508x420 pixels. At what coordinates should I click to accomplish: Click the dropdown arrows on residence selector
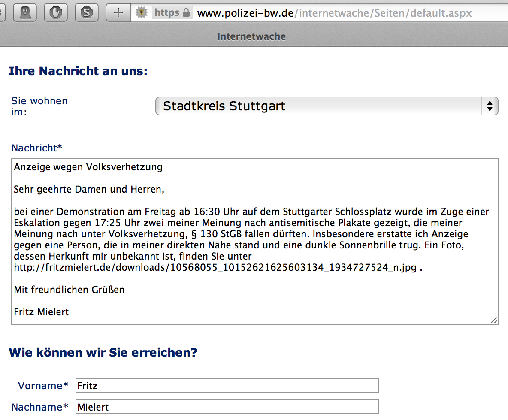click(x=490, y=106)
